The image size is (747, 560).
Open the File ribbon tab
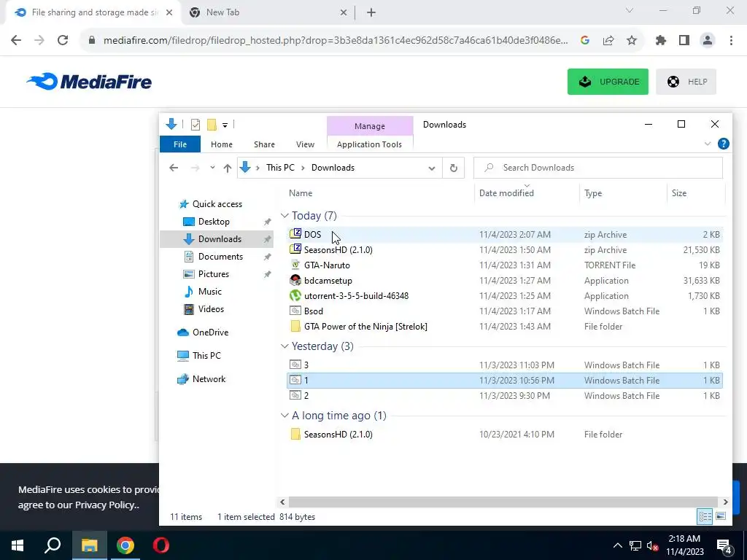(180, 144)
